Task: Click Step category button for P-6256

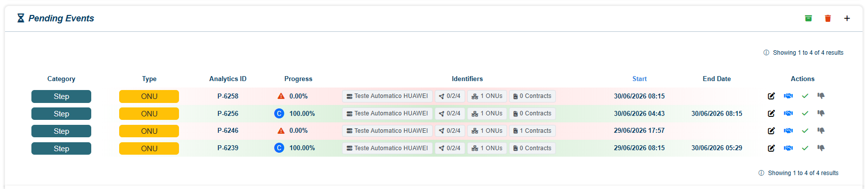Action: click(x=61, y=114)
